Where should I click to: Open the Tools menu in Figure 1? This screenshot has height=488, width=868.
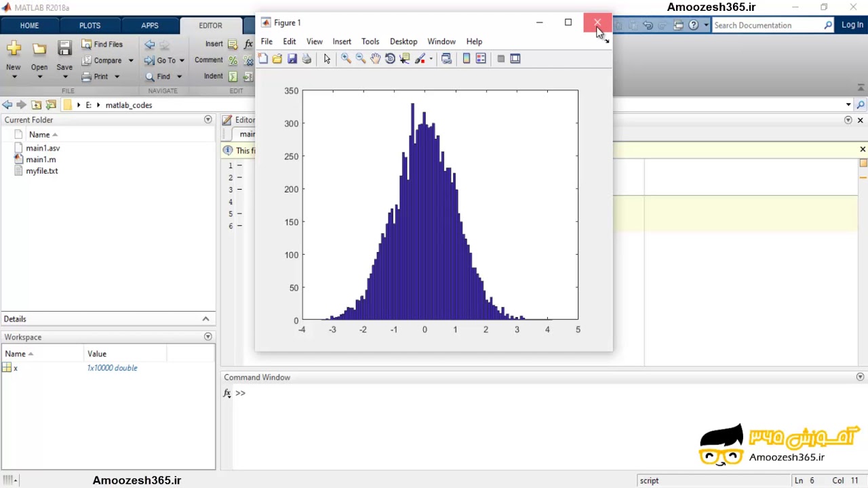[x=370, y=41]
